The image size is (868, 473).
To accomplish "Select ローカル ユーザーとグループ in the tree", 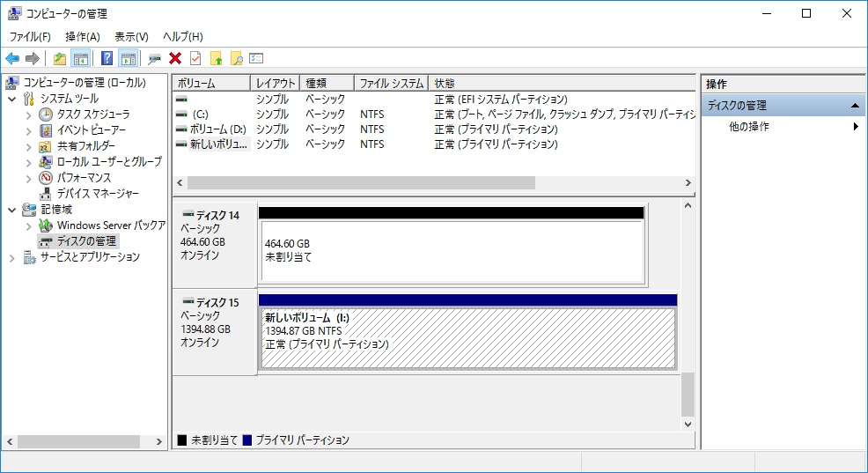I will 109,162.
